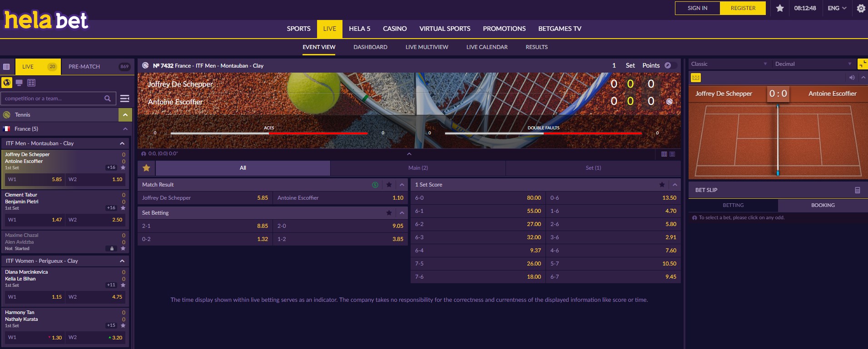Collapse the 1 Set Score market

[675, 185]
